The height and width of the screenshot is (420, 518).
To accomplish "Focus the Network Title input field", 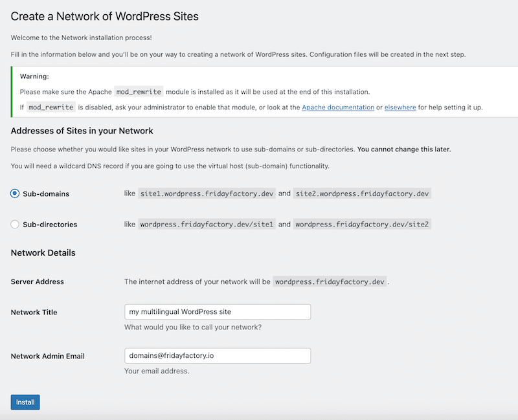I will [x=218, y=312].
